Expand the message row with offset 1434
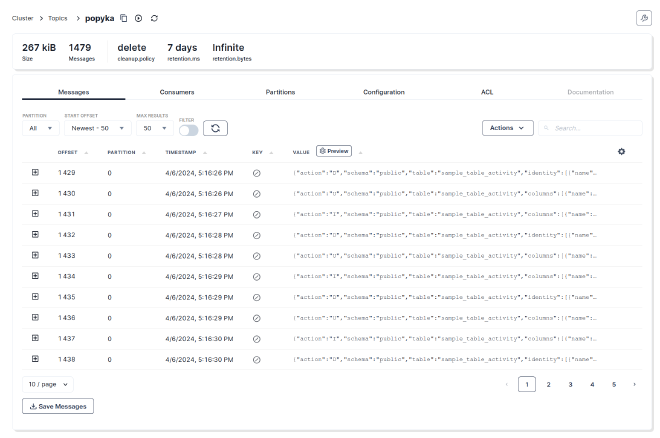This screenshot has height=438, width=660. (x=35, y=275)
